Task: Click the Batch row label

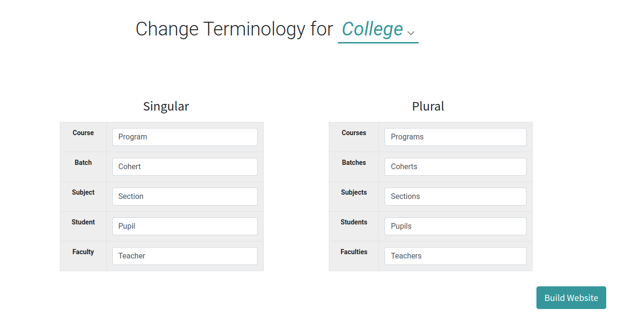Action: point(83,163)
